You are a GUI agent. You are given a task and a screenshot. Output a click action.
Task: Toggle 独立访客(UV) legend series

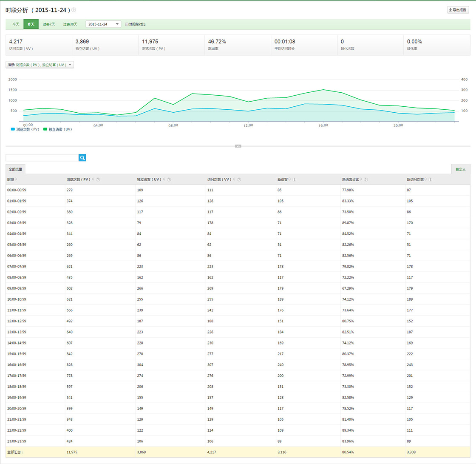pyautogui.click(x=58, y=129)
